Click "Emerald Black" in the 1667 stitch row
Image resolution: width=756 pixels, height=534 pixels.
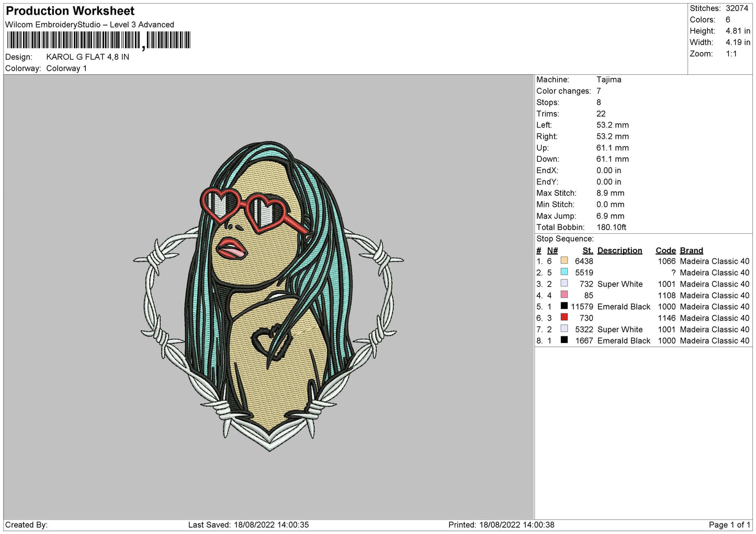[x=624, y=341]
